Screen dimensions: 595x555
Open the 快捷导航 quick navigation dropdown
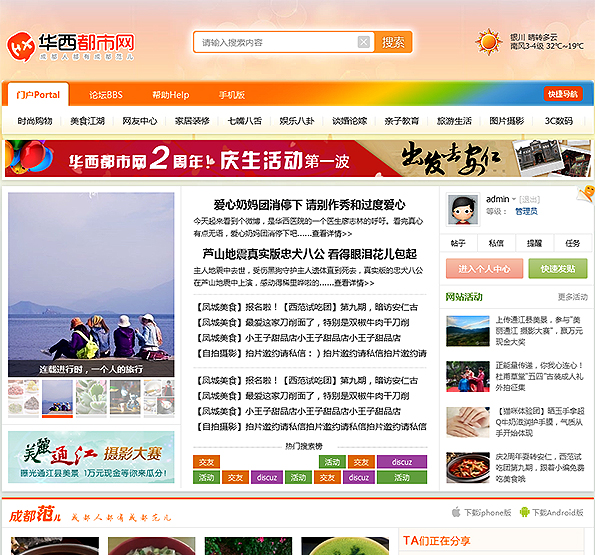(x=563, y=94)
